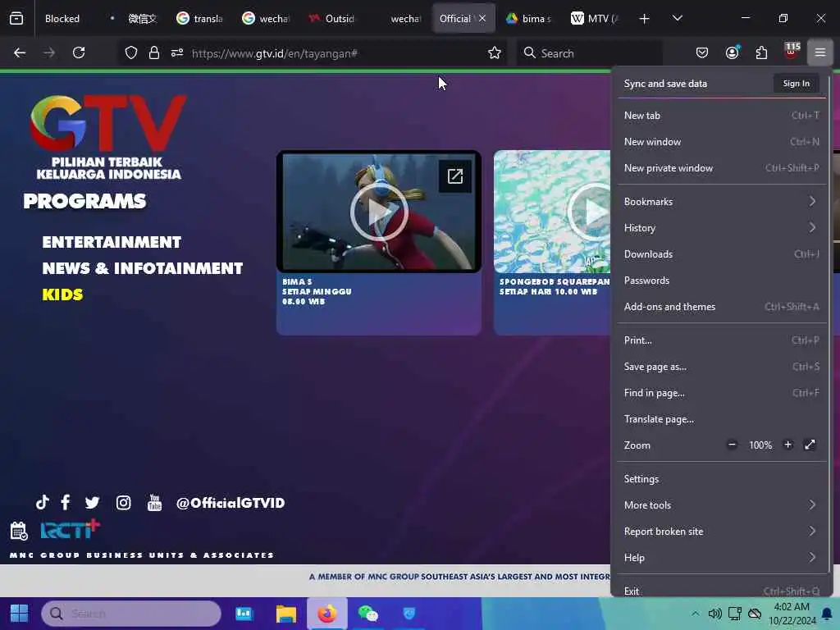Switch to the MTV Wikipedia tab

(596, 19)
